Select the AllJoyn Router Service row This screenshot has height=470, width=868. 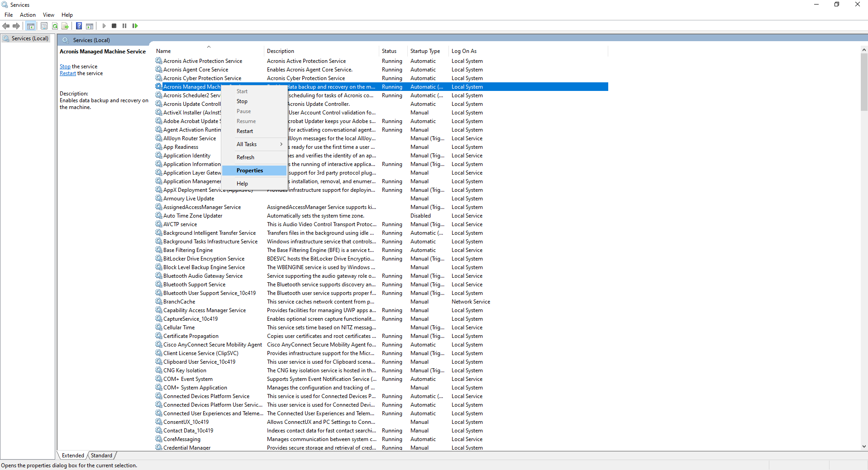click(381, 138)
